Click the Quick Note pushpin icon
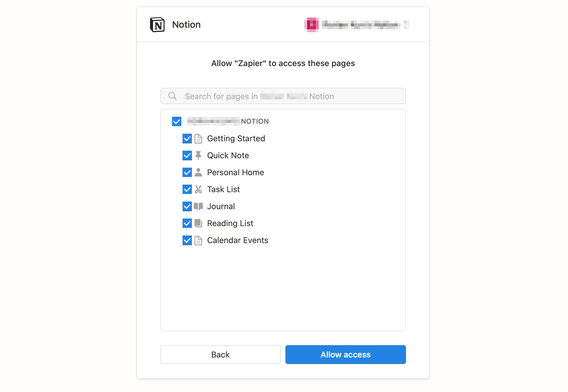The height and width of the screenshot is (392, 568). 198,156
